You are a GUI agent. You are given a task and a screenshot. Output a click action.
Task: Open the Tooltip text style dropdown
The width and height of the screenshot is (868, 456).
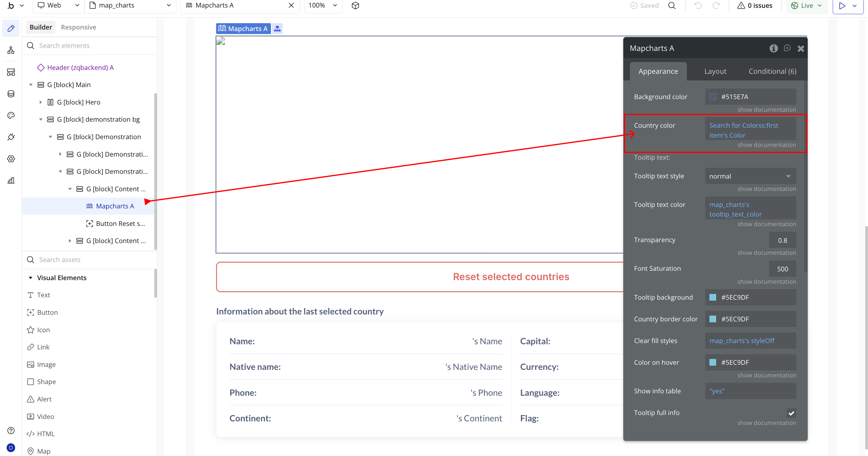(x=750, y=176)
